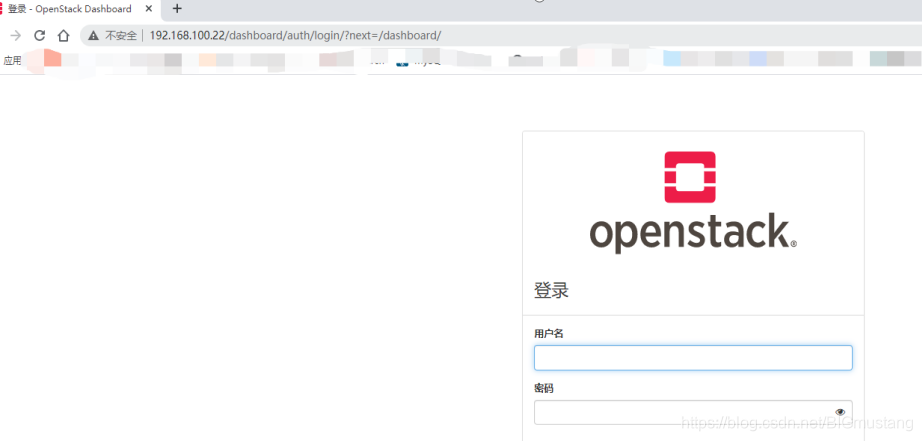Screen dimensions: 922x441
Task: Open a new tab with the plus icon
Action: pos(176,8)
